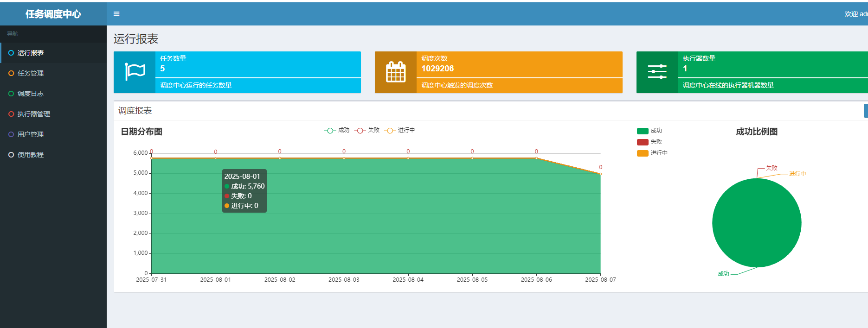Viewport: 868px width, 328px height.
Task: Click the 2025-08-07 data point on the line chart
Action: coord(600,174)
